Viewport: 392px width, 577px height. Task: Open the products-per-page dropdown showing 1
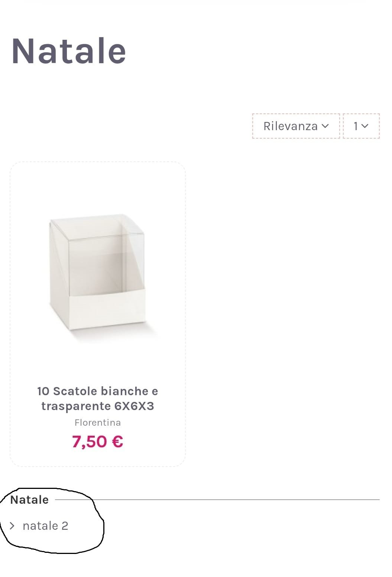(361, 126)
